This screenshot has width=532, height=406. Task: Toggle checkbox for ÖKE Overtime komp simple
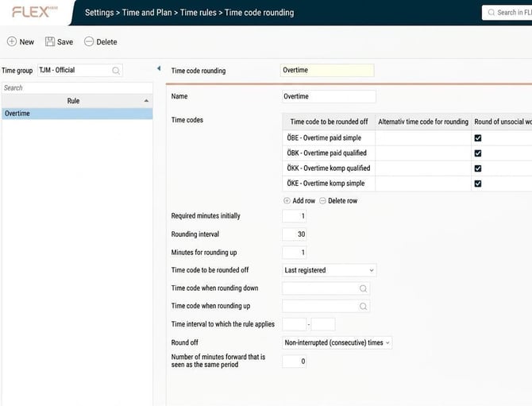(478, 184)
